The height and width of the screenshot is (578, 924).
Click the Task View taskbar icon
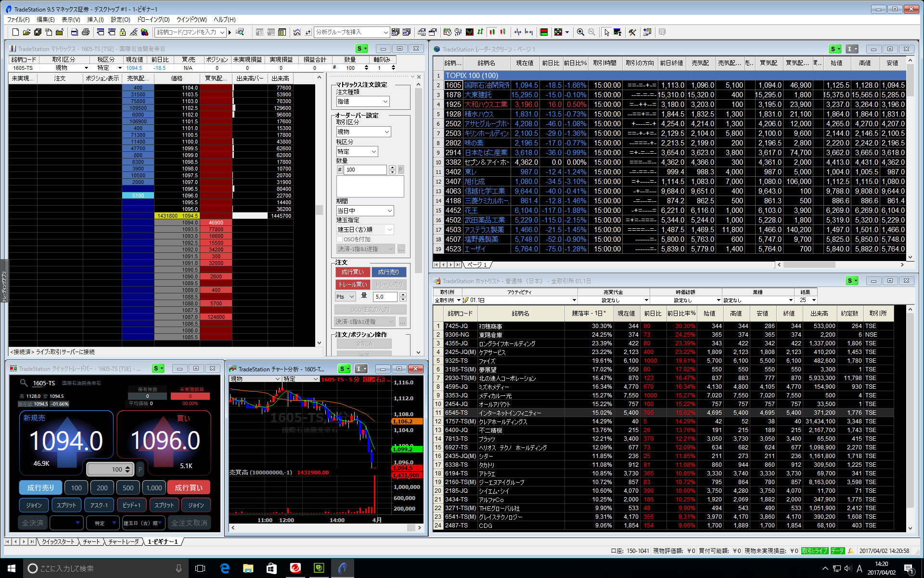(x=200, y=568)
